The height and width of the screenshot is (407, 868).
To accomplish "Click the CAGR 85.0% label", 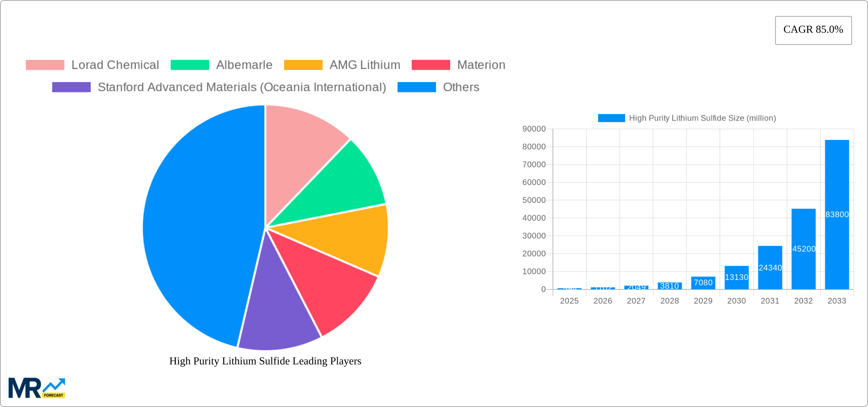I will 813,29.
